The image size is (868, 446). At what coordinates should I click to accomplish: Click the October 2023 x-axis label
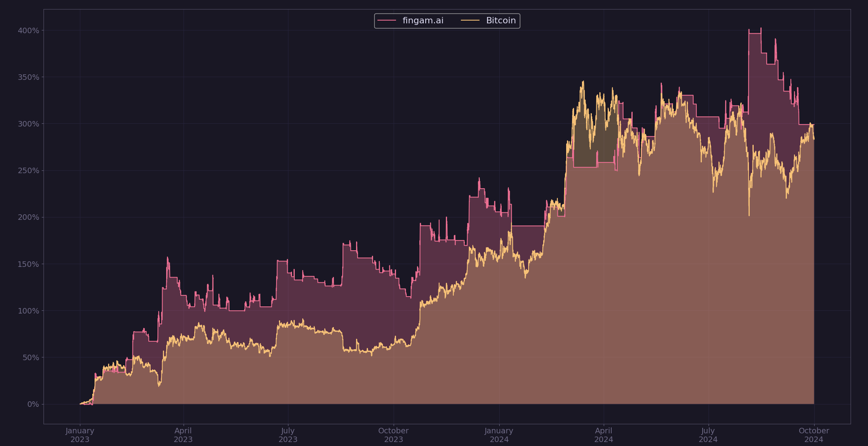(x=393, y=435)
